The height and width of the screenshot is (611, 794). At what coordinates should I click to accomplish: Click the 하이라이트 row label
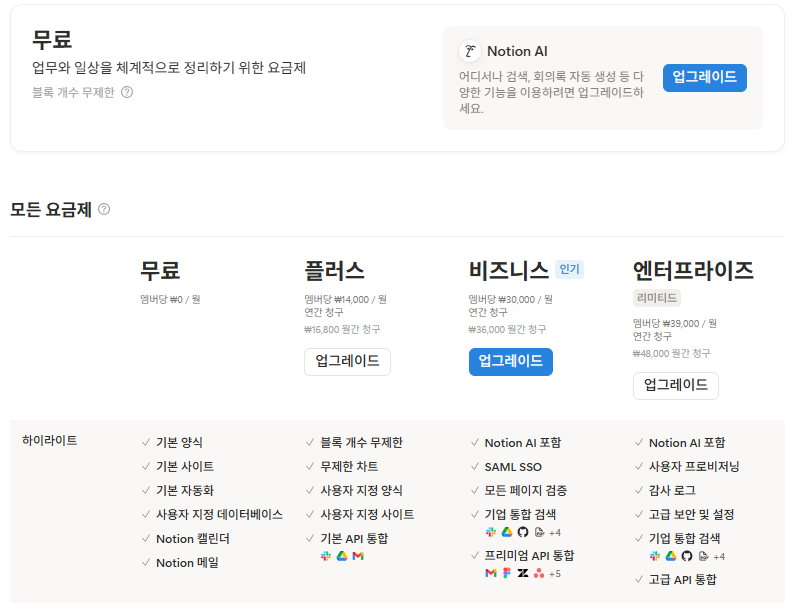(x=50, y=440)
